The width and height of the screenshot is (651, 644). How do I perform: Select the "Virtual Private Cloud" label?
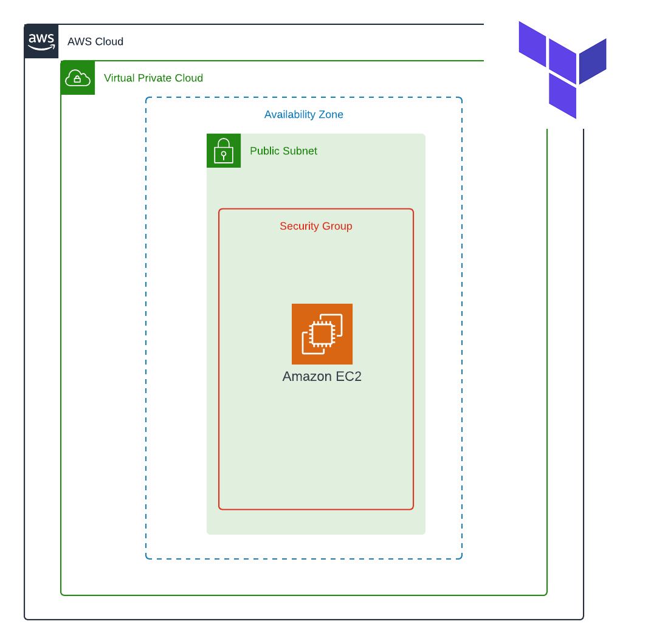[154, 78]
